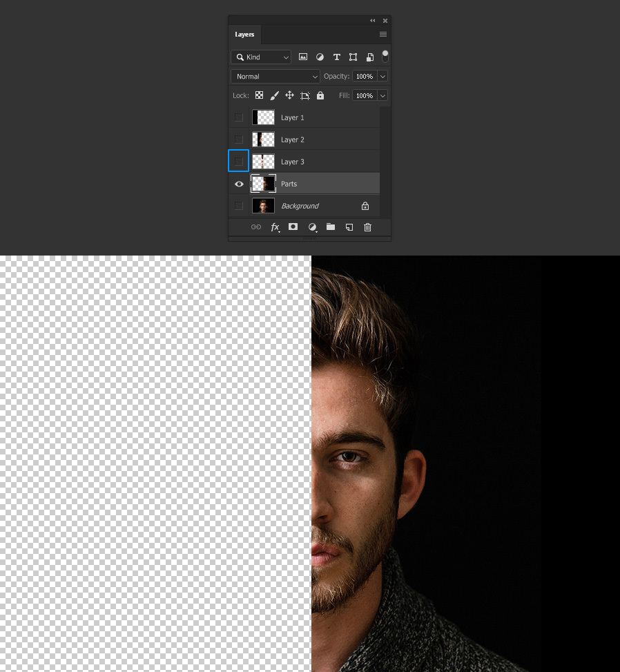Click the Background layer thumbnail
620x672 pixels.
point(263,206)
